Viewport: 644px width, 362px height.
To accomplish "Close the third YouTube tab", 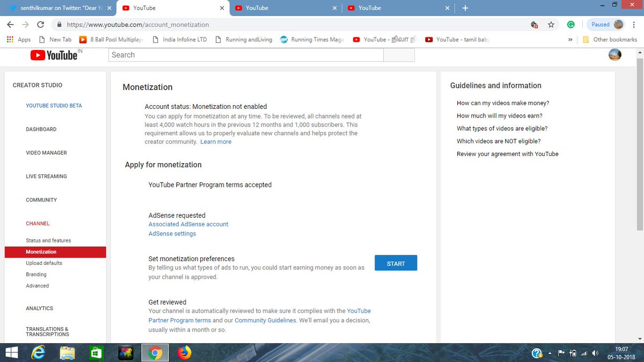I will coord(335,8).
